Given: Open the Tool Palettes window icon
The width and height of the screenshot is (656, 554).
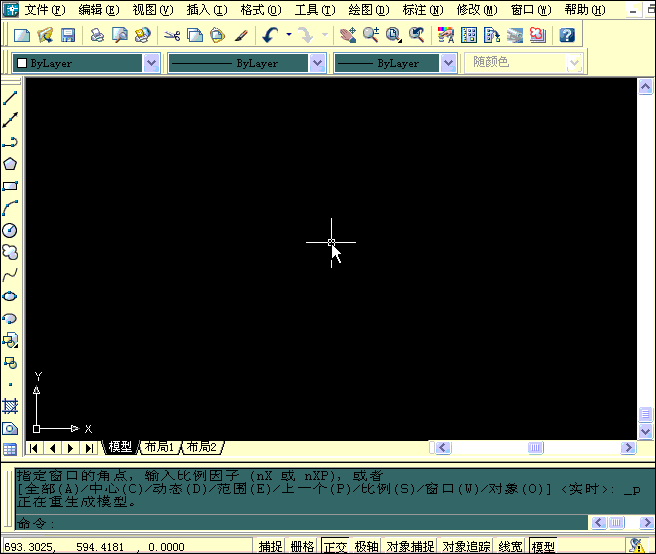Looking at the screenshot, I should click(492, 35).
